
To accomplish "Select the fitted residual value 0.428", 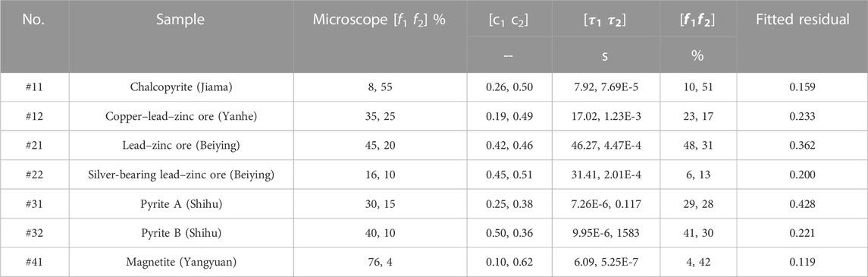I will (x=802, y=204).
